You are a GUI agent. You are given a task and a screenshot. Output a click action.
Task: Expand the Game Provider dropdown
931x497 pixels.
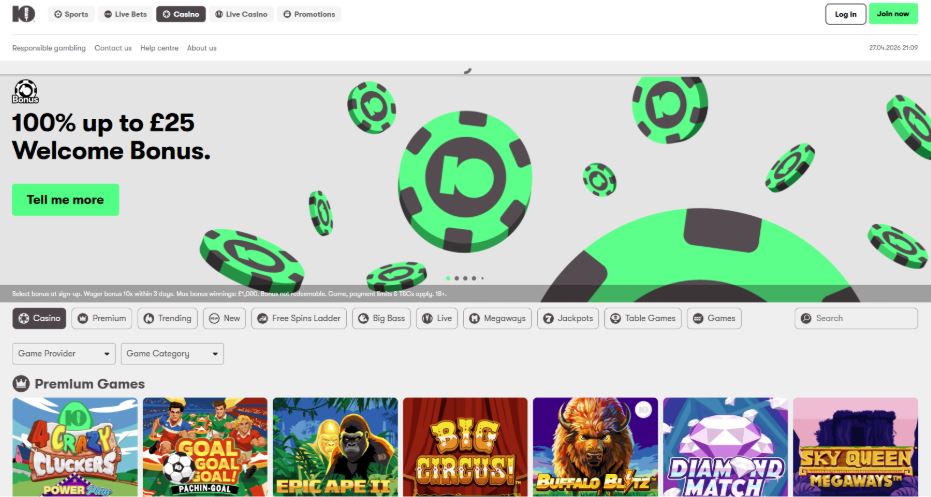64,353
